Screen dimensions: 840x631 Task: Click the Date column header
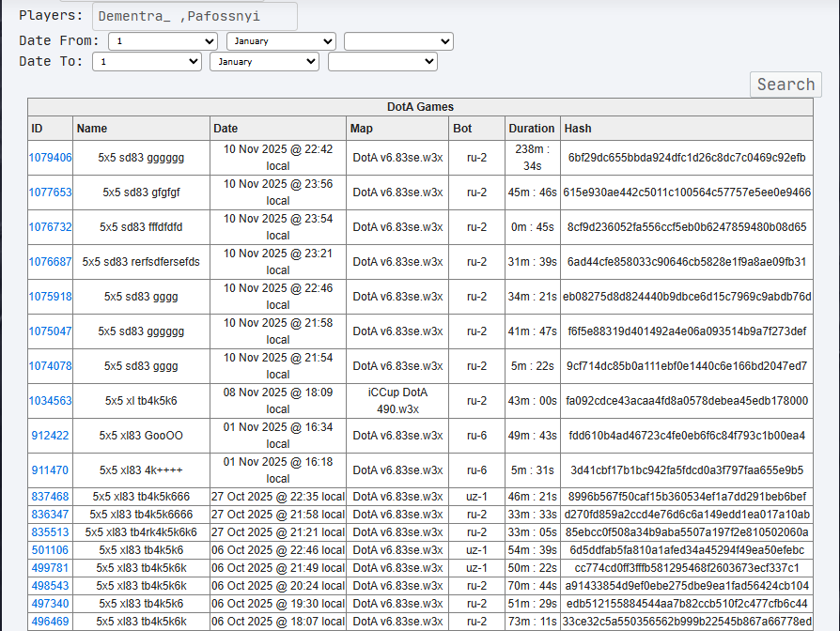coord(278,129)
